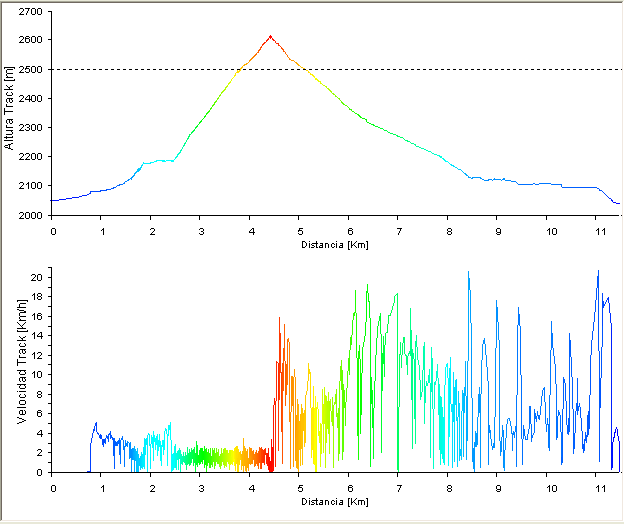Click the 2400 altitude axis value
The width and height of the screenshot is (624, 524).
(x=31, y=99)
